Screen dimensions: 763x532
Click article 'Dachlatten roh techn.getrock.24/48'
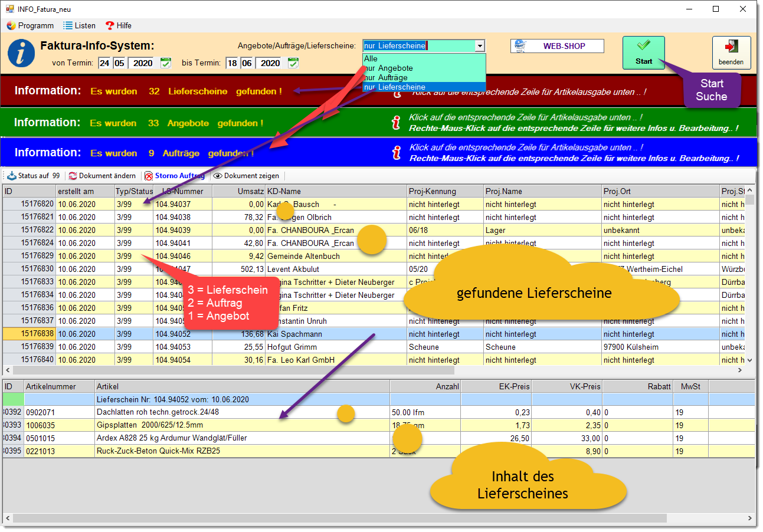coord(242,412)
